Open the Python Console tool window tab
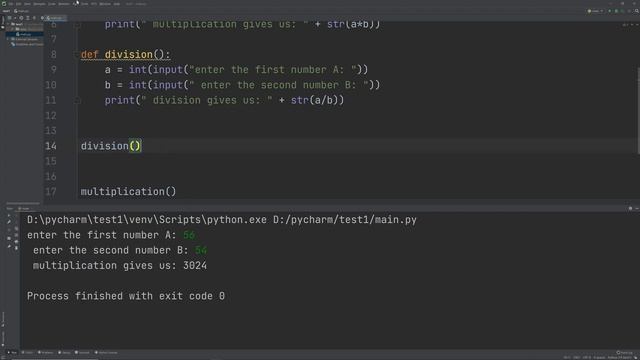 pos(106,353)
